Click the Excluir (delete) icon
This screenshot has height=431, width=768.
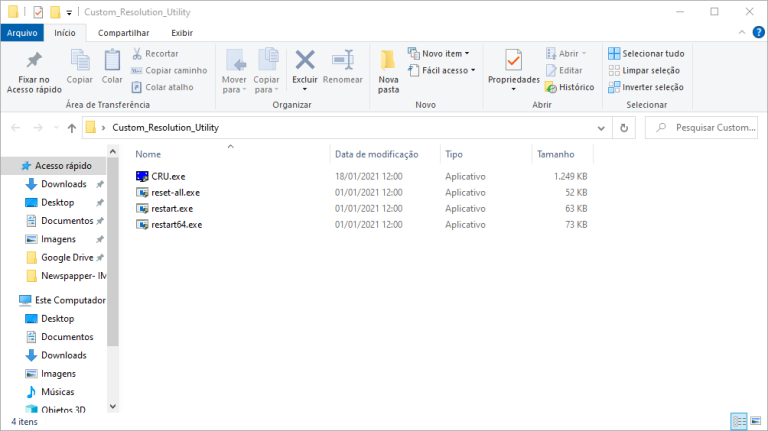click(305, 60)
